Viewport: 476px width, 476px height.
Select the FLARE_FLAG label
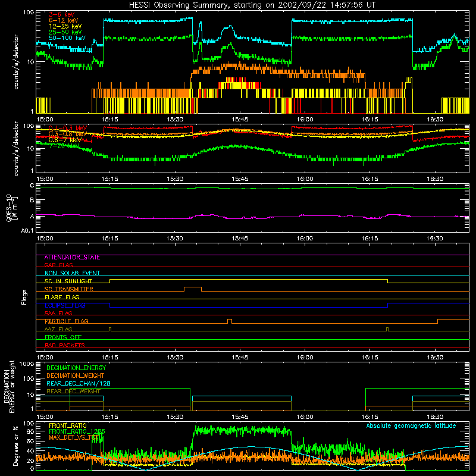pyautogui.click(x=62, y=297)
